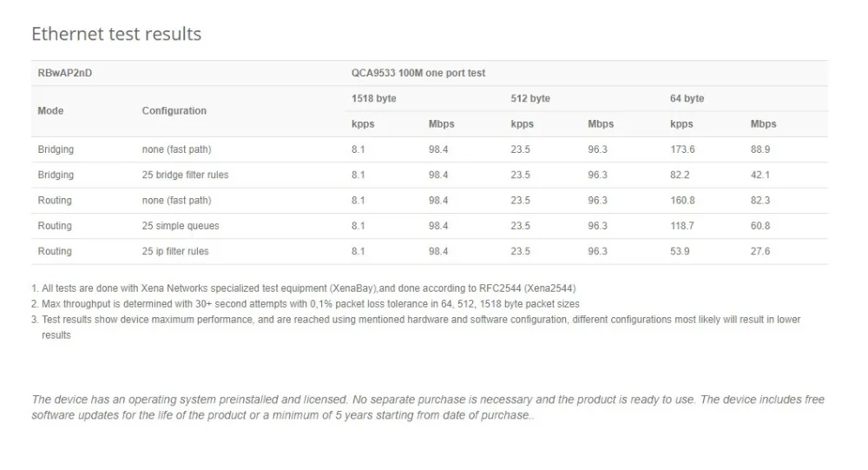Image resolution: width=868 pixels, height=470 pixels.
Task: Click the Xena Networks test equipment footnote
Action: 304,288
